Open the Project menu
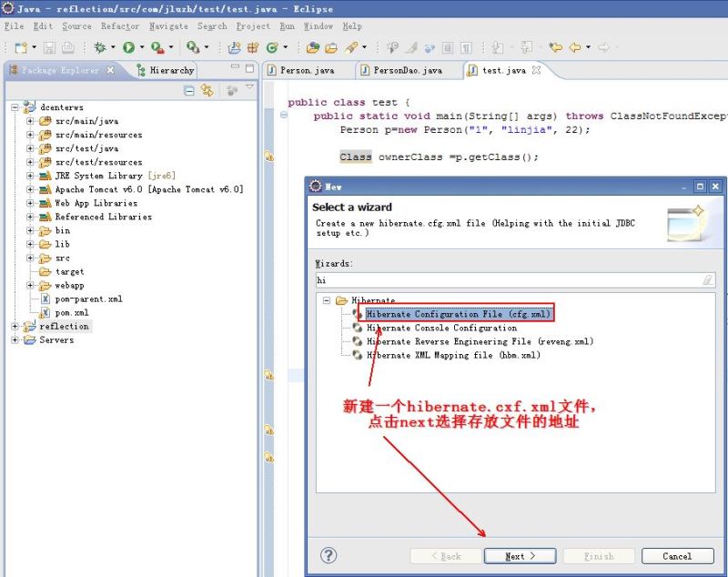728x577 pixels. coord(253,26)
